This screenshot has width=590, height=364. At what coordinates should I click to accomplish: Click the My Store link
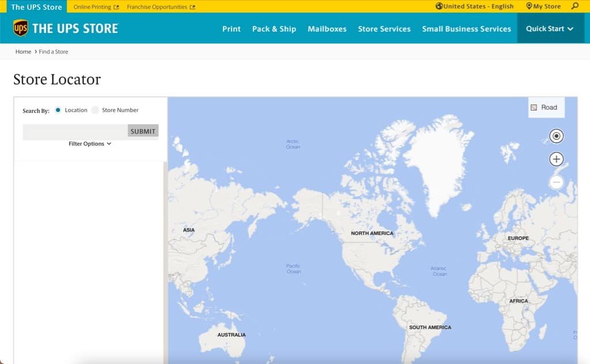pyautogui.click(x=547, y=6)
